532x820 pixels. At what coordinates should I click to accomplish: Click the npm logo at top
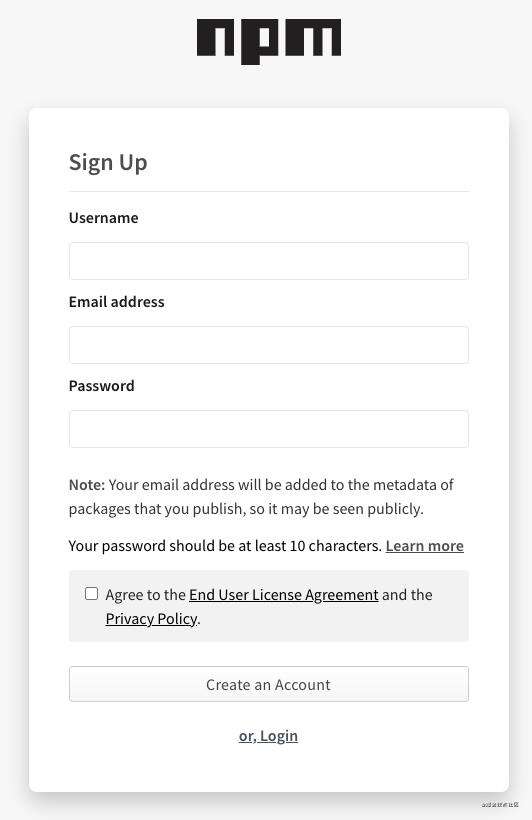click(x=269, y=41)
